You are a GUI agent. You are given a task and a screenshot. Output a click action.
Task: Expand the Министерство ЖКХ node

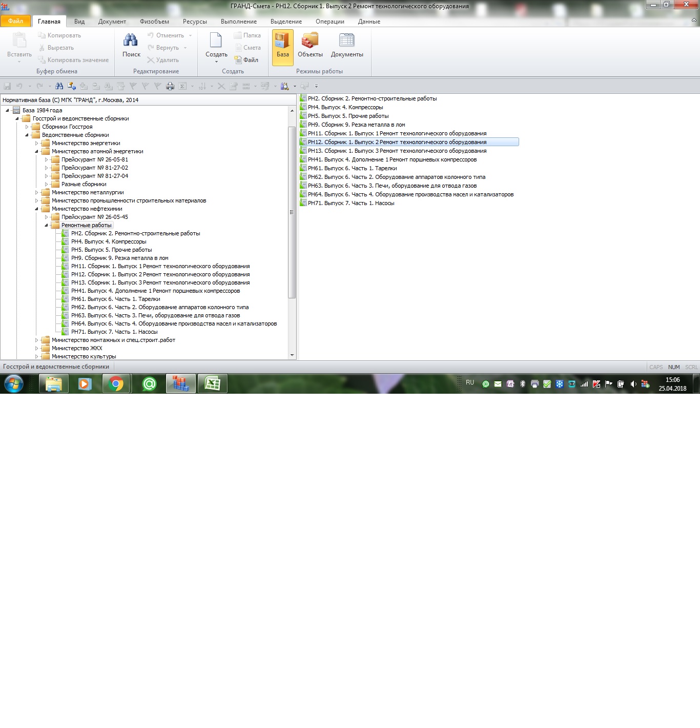point(36,348)
